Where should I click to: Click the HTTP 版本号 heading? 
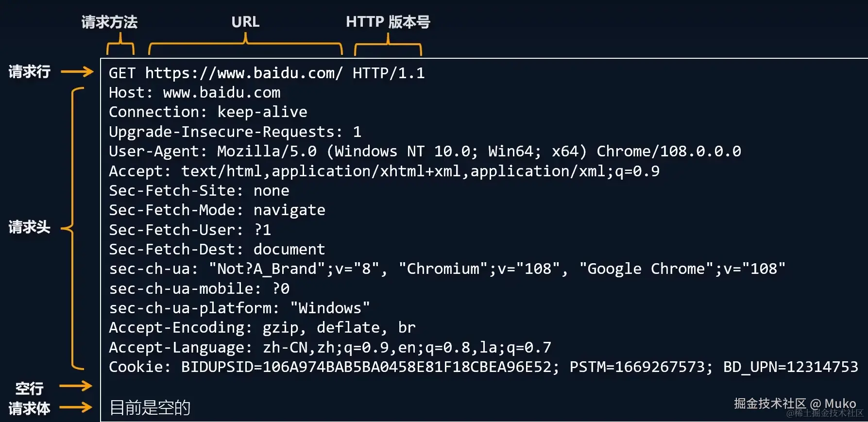388,22
